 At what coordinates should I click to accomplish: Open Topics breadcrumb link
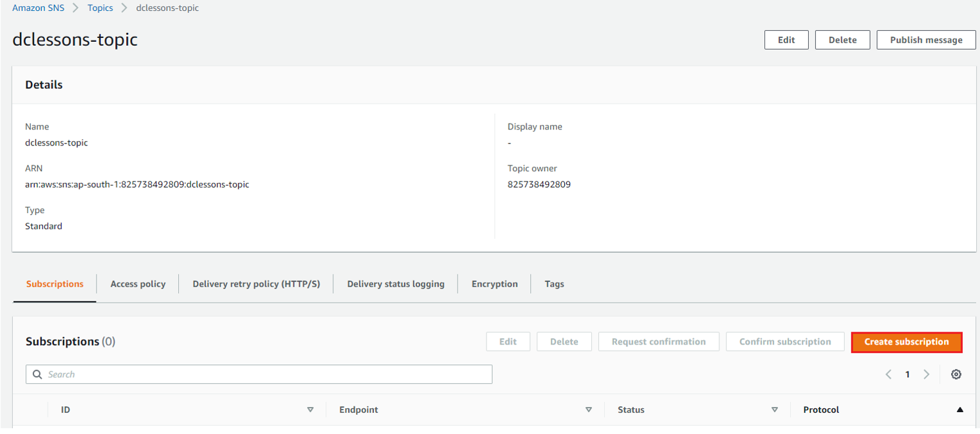tap(100, 8)
